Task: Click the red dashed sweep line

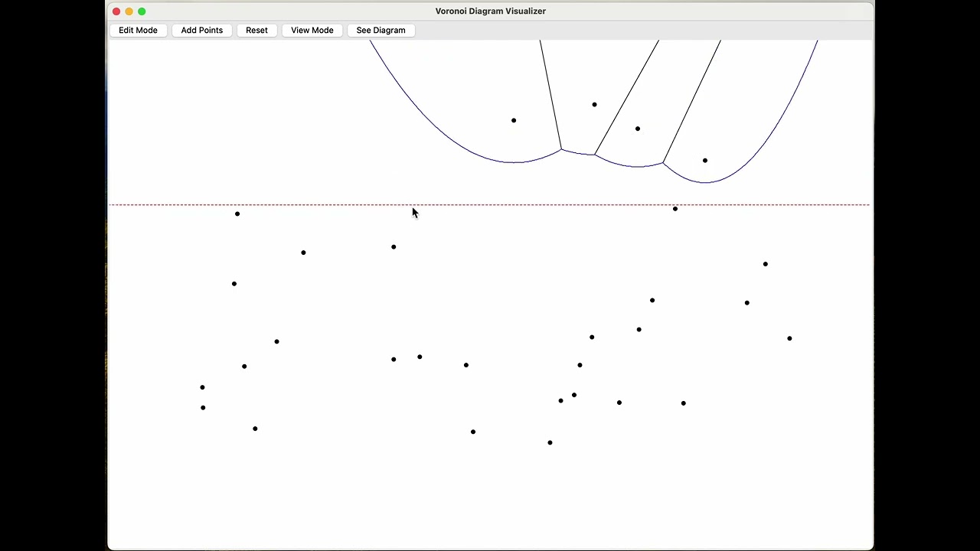Action: click(490, 205)
